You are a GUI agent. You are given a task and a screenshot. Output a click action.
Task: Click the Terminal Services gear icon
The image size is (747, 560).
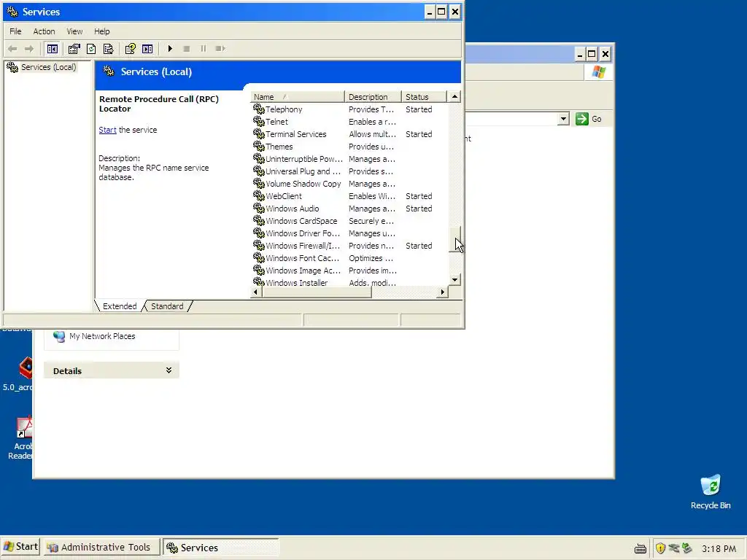click(259, 134)
